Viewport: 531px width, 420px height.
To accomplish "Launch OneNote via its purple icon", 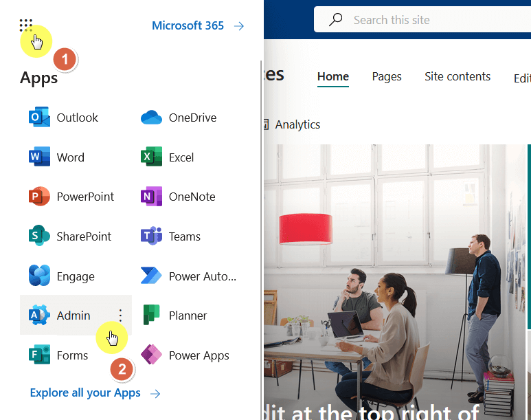I will point(151,197).
